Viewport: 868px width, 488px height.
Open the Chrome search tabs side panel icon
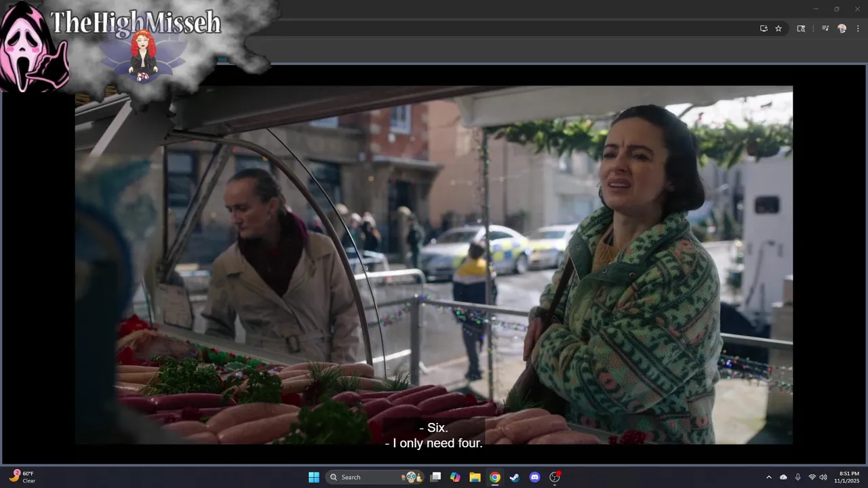801,28
